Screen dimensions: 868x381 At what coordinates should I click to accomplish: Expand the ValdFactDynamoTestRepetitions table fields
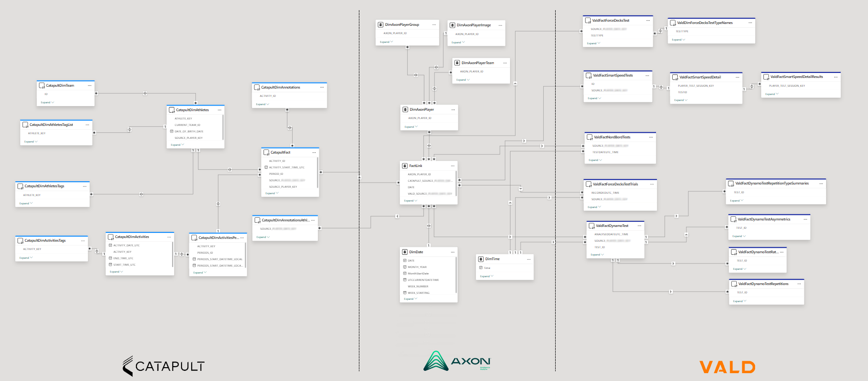pyautogui.click(x=740, y=301)
